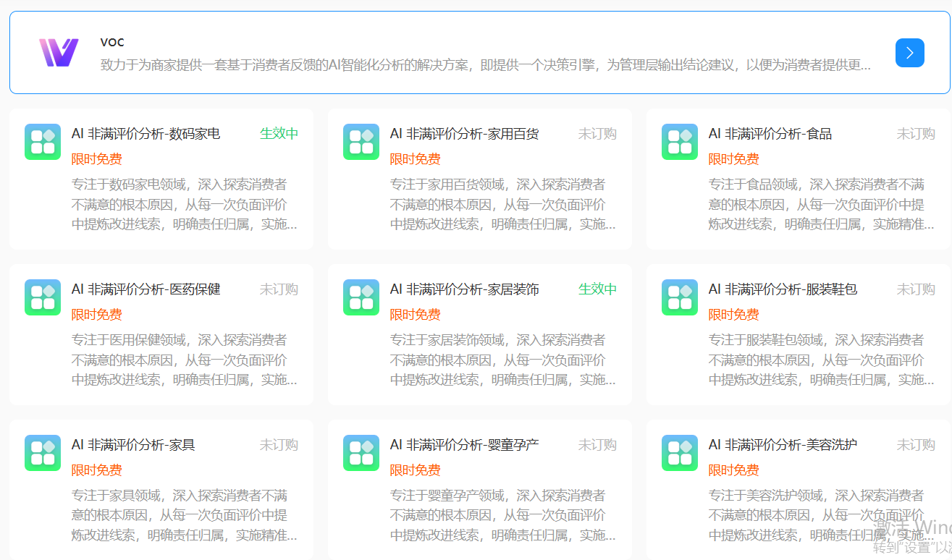Screen dimensions: 952x560
Task: Click 未订购 status on 婴童孕产 card
Action: pyautogui.click(x=598, y=445)
